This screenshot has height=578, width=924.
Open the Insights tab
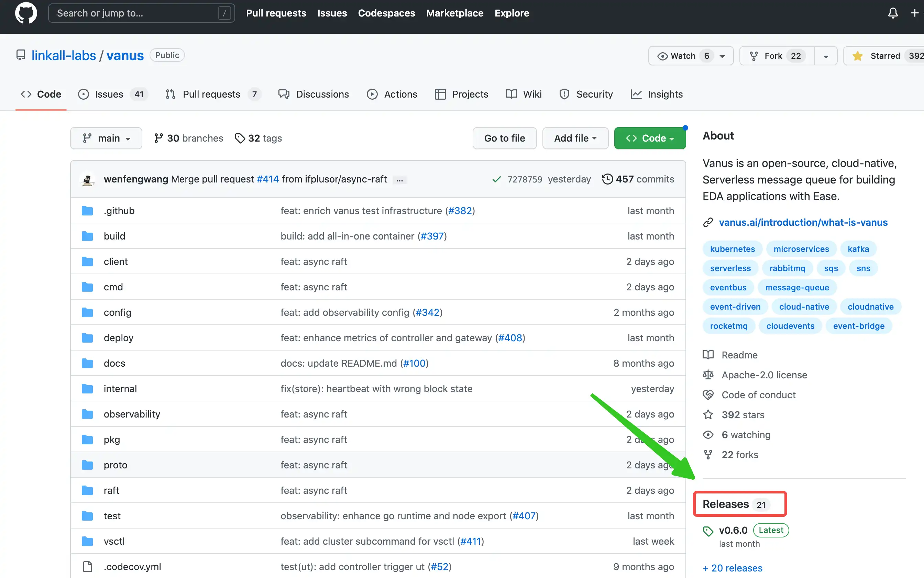coord(657,94)
